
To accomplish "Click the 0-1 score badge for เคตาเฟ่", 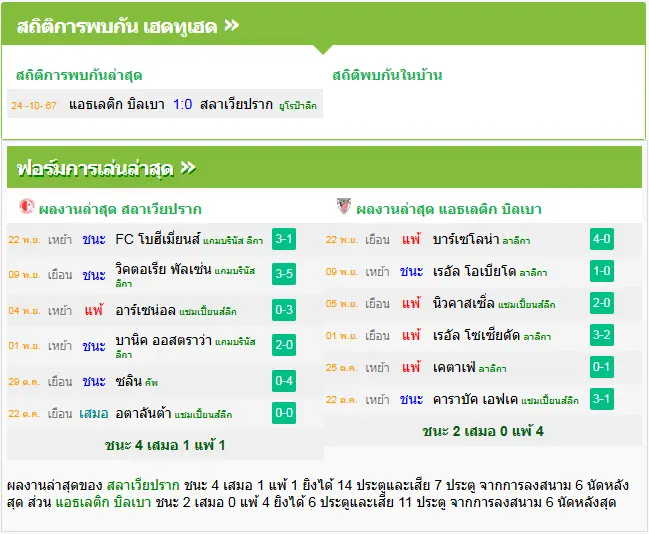I will 602,367.
